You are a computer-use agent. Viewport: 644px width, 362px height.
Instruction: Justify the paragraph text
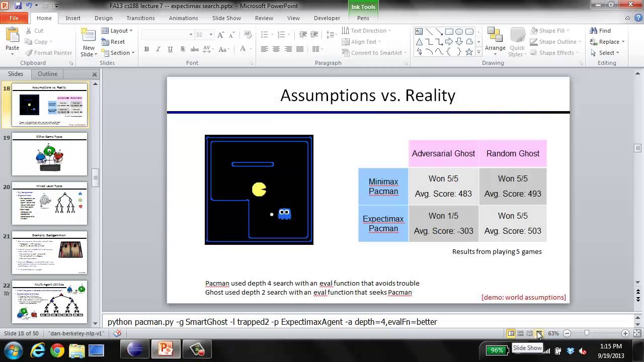[300, 49]
